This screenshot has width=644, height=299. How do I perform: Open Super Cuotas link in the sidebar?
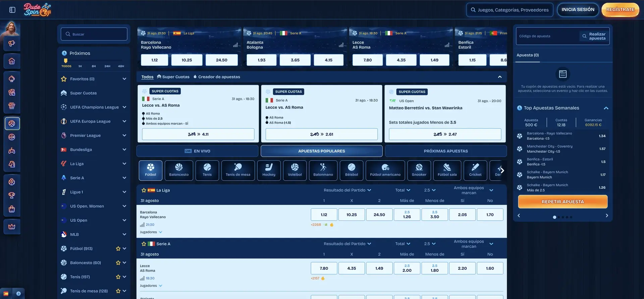click(83, 93)
